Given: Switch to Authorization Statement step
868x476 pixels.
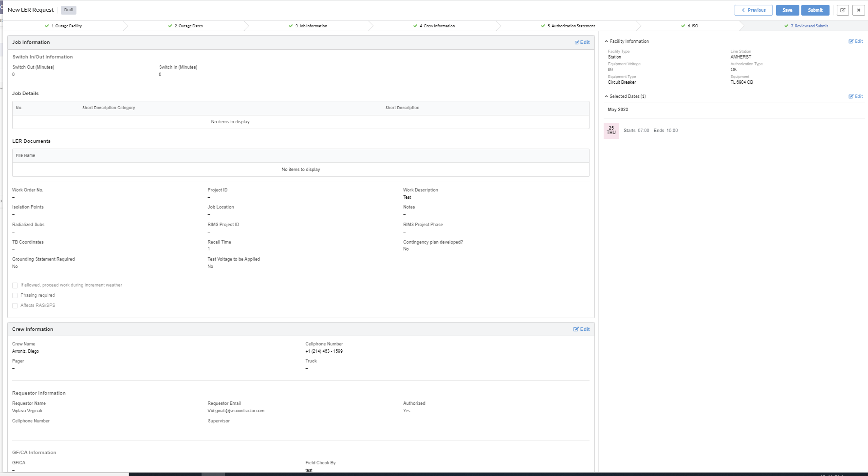Looking at the screenshot, I should pyautogui.click(x=571, y=26).
